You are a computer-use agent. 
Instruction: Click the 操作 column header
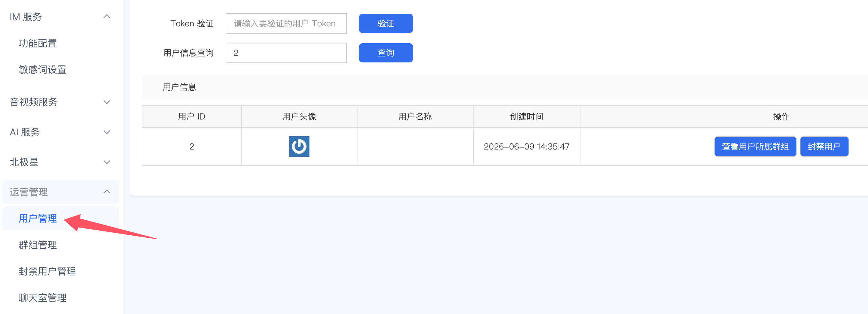[x=781, y=116]
